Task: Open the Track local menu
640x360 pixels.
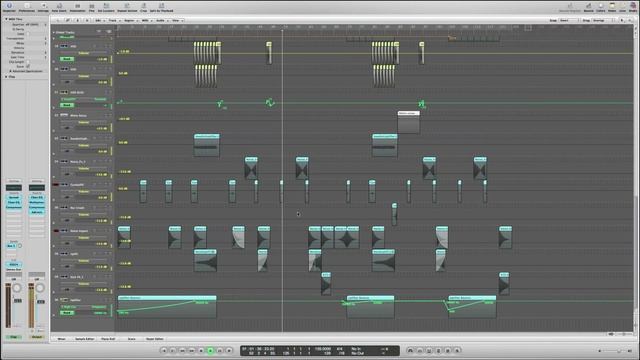Action: click(113, 20)
